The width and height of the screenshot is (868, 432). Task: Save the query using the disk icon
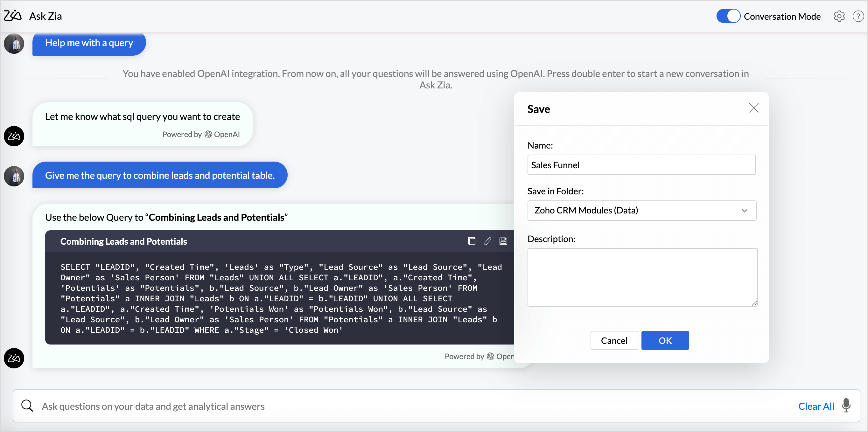pos(503,241)
